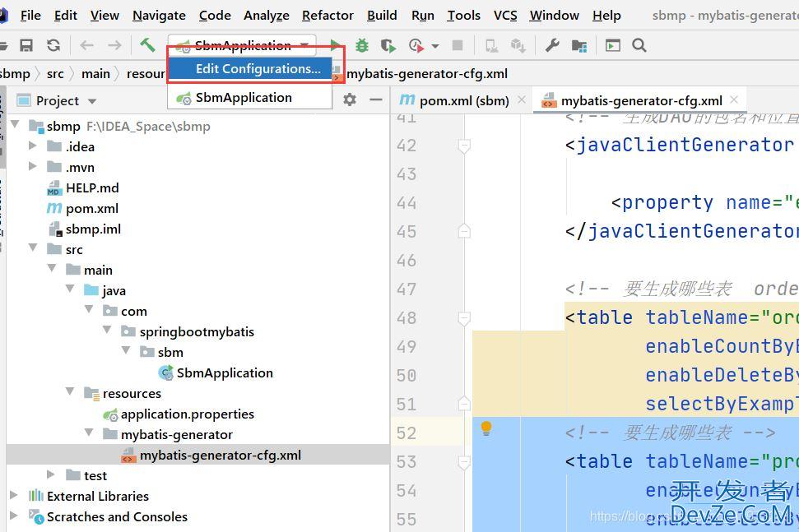
Task: Expand the .idea folder
Action: (x=33, y=146)
